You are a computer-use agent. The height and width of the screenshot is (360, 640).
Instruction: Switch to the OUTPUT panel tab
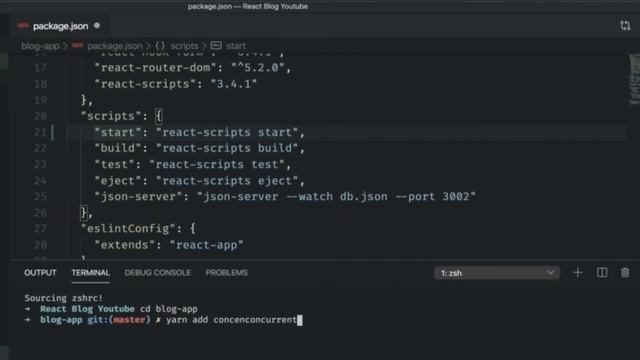(x=40, y=273)
